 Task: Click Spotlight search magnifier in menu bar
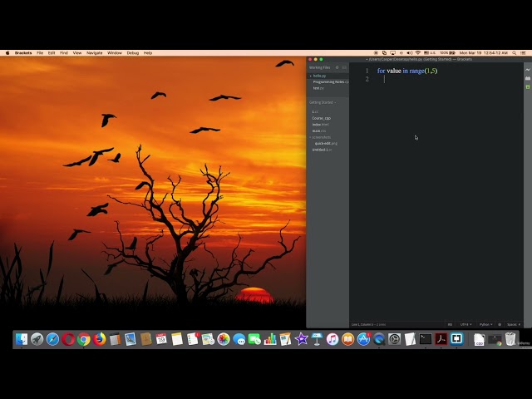515,53
